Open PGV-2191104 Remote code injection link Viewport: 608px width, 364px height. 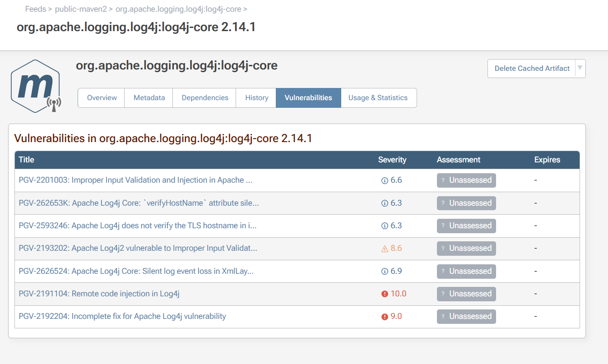pos(99,294)
